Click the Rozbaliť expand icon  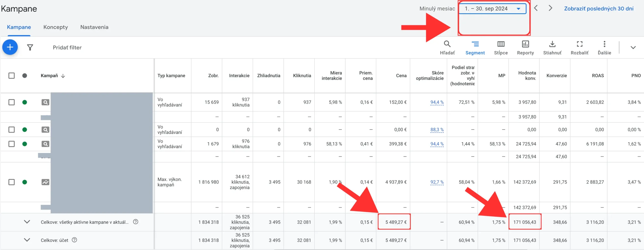(x=580, y=44)
